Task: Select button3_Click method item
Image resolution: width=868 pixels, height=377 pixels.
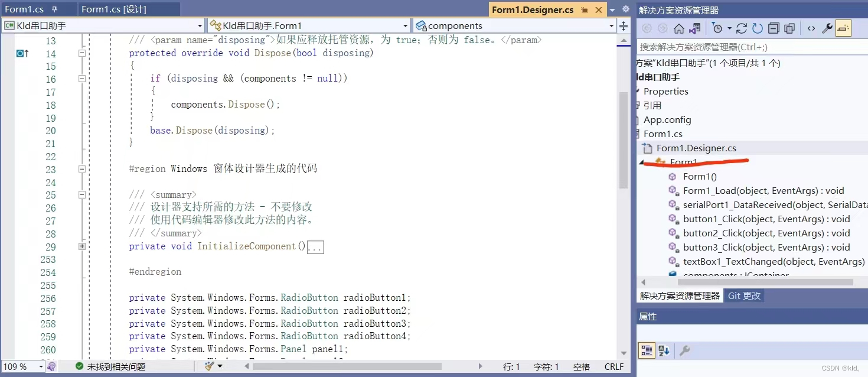Action: pyautogui.click(x=766, y=247)
